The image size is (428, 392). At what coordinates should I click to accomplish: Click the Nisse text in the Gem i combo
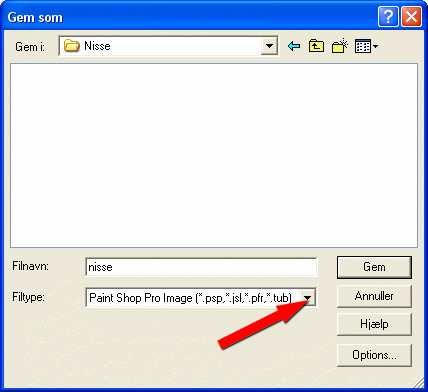pyautogui.click(x=97, y=46)
